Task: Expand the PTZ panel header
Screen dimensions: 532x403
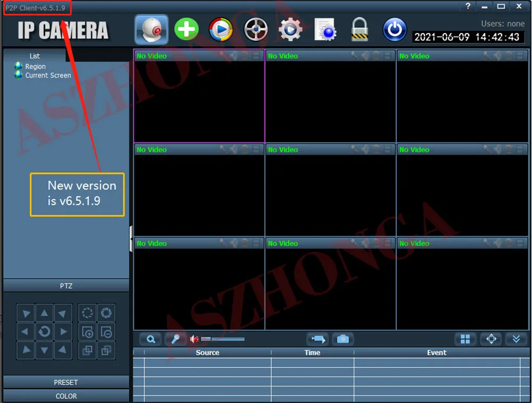Action: (66, 286)
